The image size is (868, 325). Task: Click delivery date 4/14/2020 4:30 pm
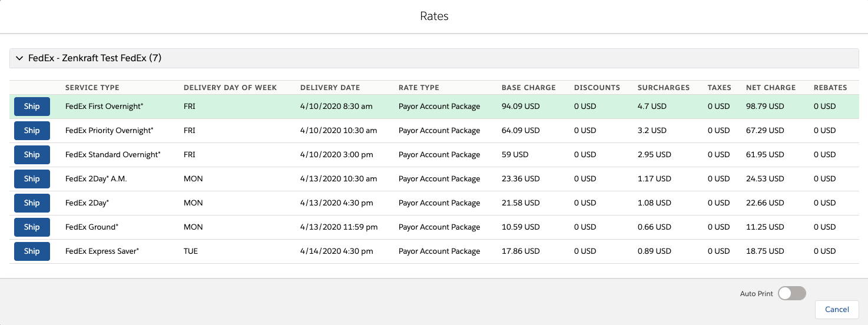[x=337, y=251]
